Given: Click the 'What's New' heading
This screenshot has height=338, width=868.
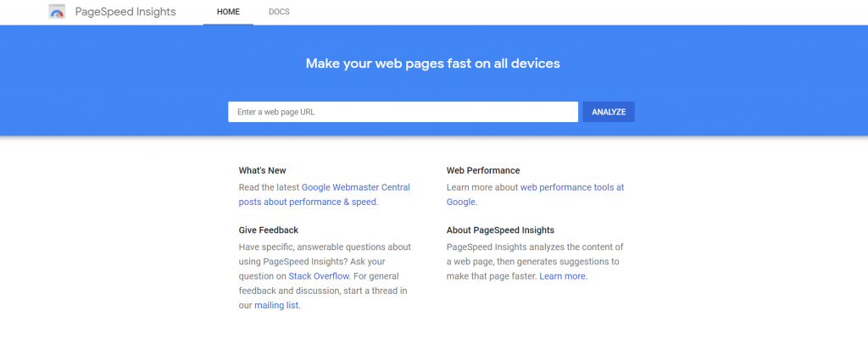Looking at the screenshot, I should point(263,170).
